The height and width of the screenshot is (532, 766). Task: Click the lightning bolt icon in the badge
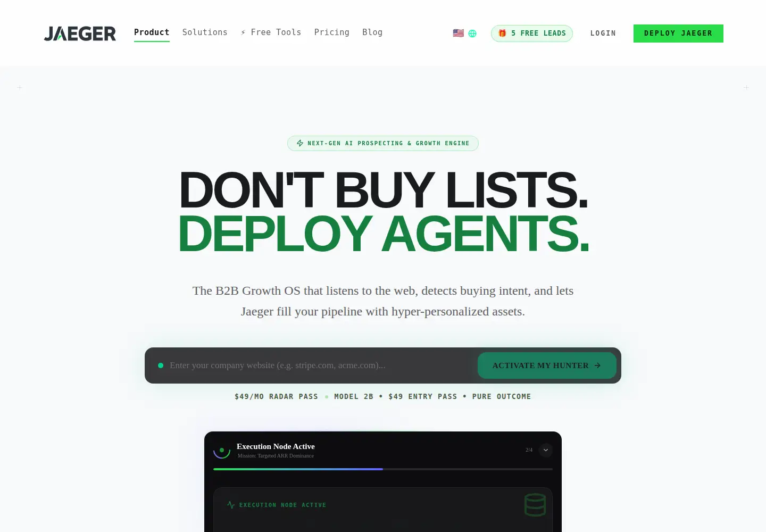[300, 143]
